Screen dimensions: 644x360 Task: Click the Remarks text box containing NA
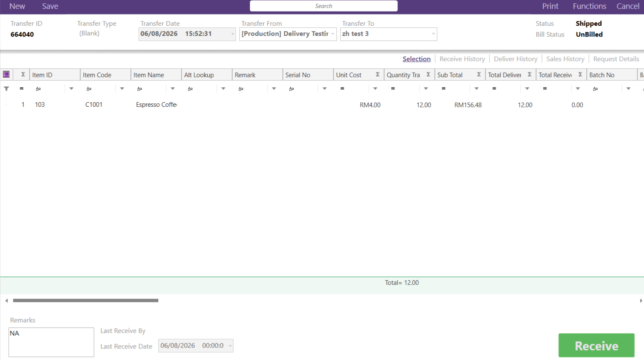point(51,342)
